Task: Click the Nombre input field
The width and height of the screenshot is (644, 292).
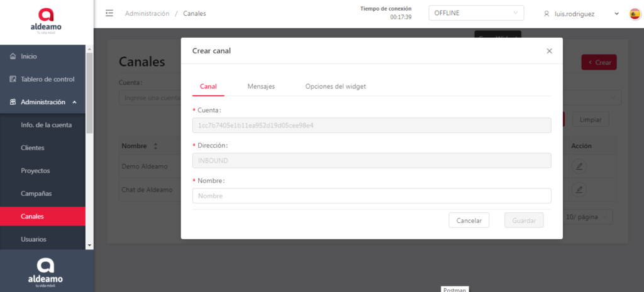Action: tap(371, 196)
